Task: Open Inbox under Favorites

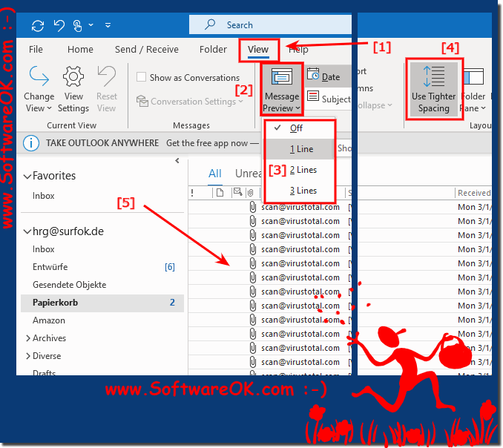Action: 43,196
